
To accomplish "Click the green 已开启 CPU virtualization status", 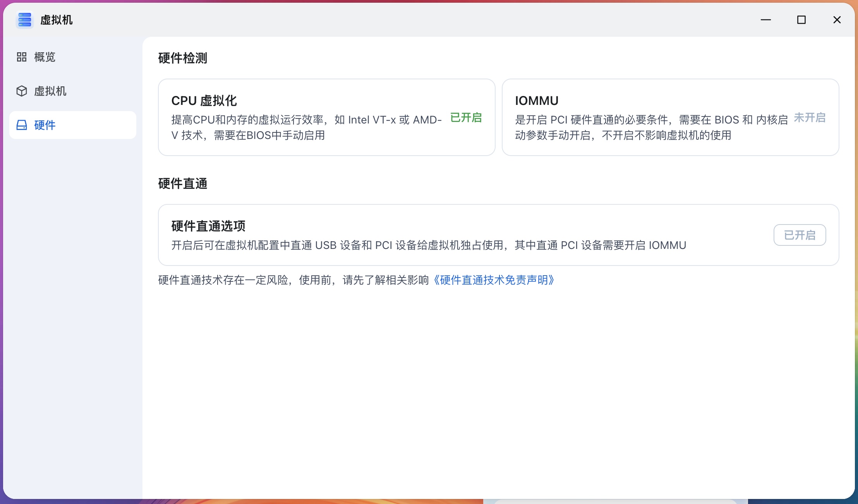I will click(x=466, y=118).
